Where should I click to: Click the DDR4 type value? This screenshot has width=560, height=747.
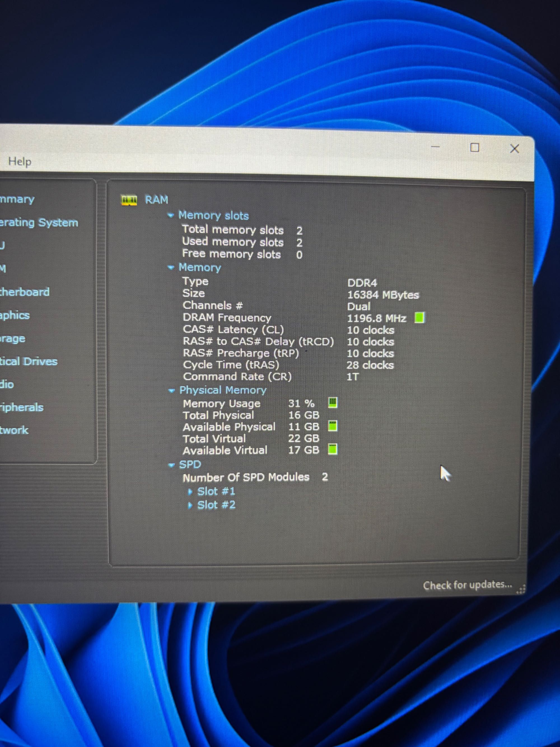pos(362,283)
